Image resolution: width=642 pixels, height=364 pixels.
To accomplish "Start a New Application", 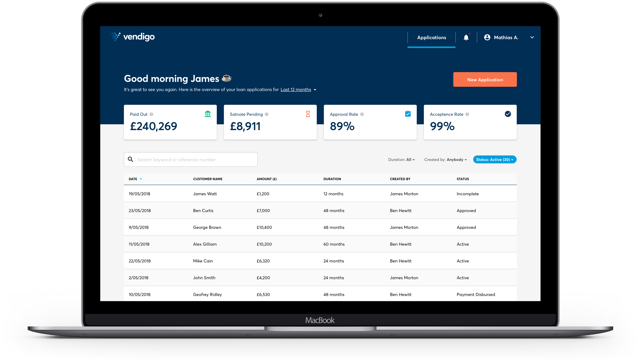I will [485, 79].
